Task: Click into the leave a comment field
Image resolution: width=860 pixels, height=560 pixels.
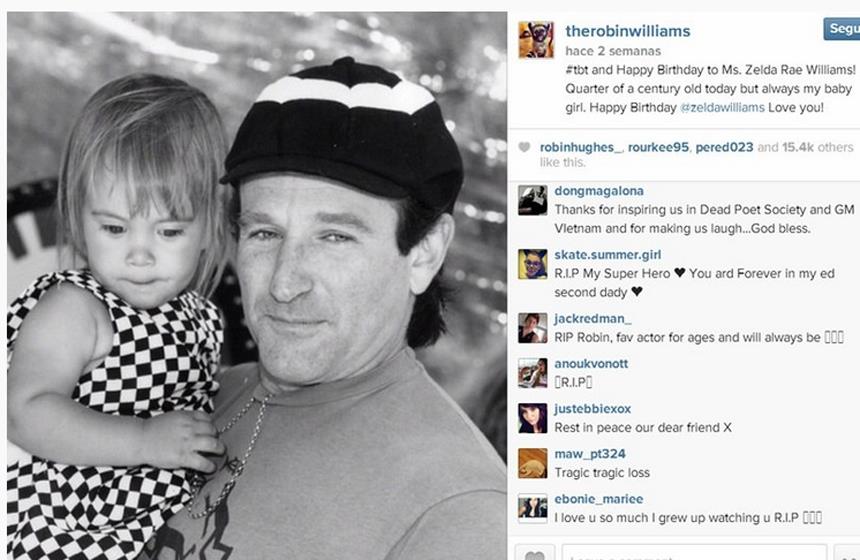Action: (x=694, y=552)
